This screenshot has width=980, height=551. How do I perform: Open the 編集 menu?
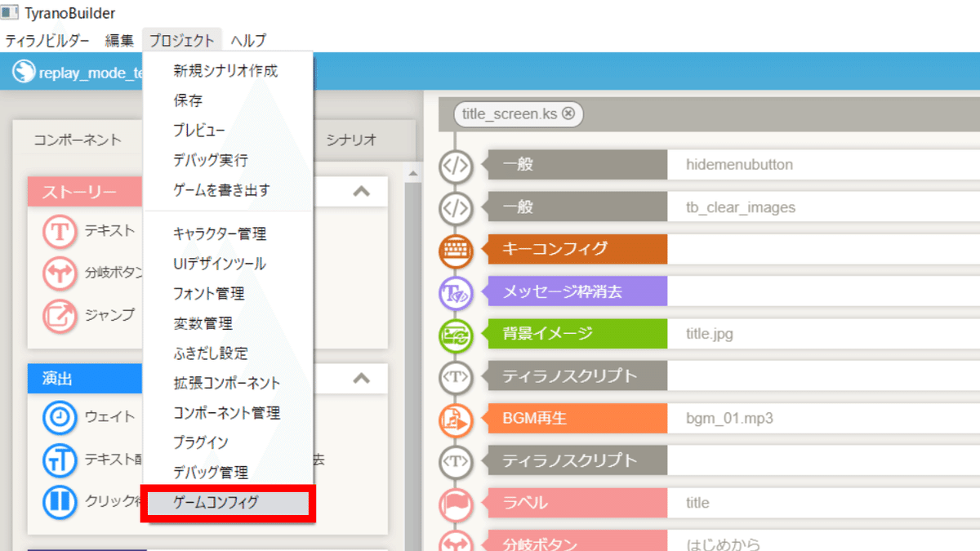[119, 40]
